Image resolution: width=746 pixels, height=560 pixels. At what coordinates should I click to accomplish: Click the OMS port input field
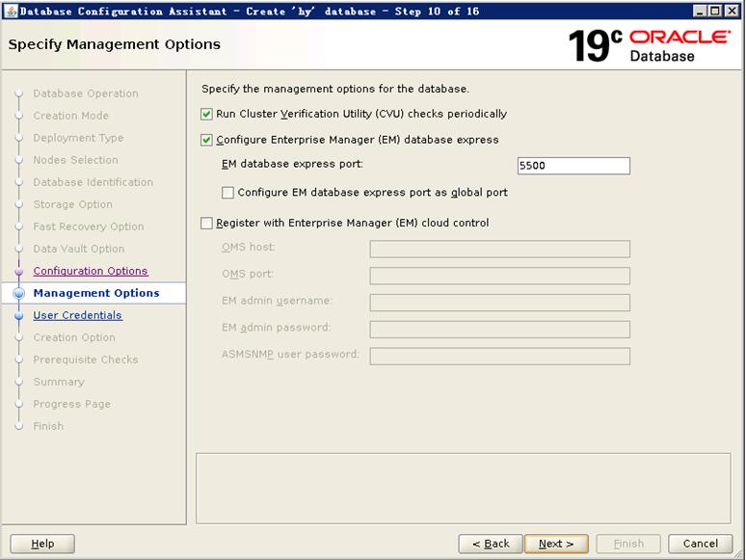pos(500,276)
